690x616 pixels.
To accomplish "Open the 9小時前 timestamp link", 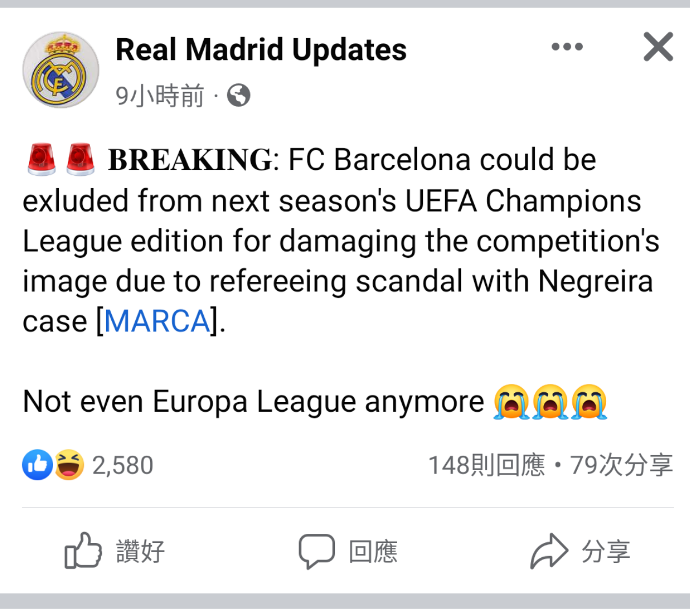I will tap(160, 95).
